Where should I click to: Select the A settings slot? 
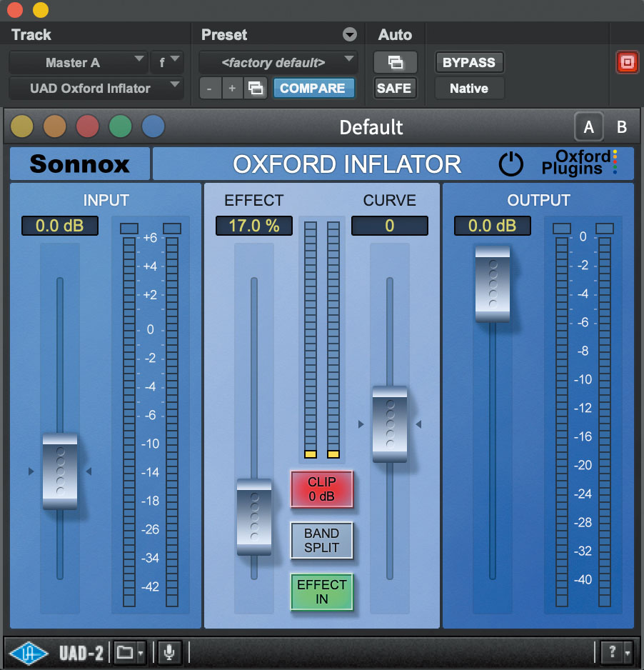coord(589,127)
